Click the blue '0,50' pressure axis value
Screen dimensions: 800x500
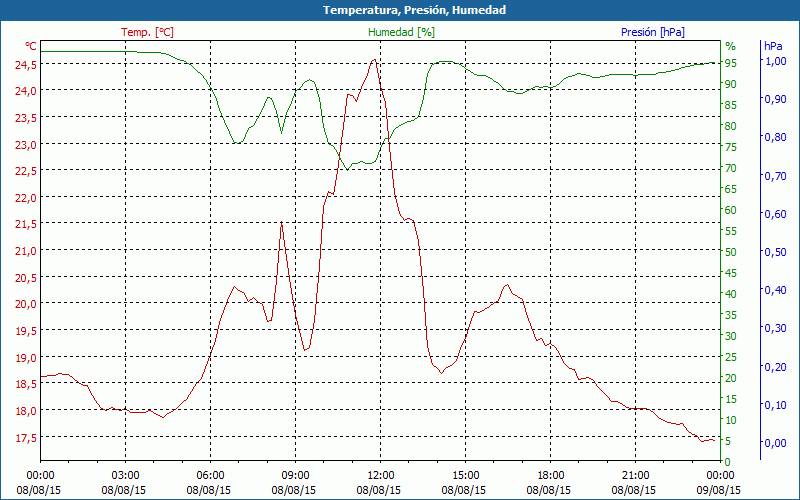click(x=776, y=252)
